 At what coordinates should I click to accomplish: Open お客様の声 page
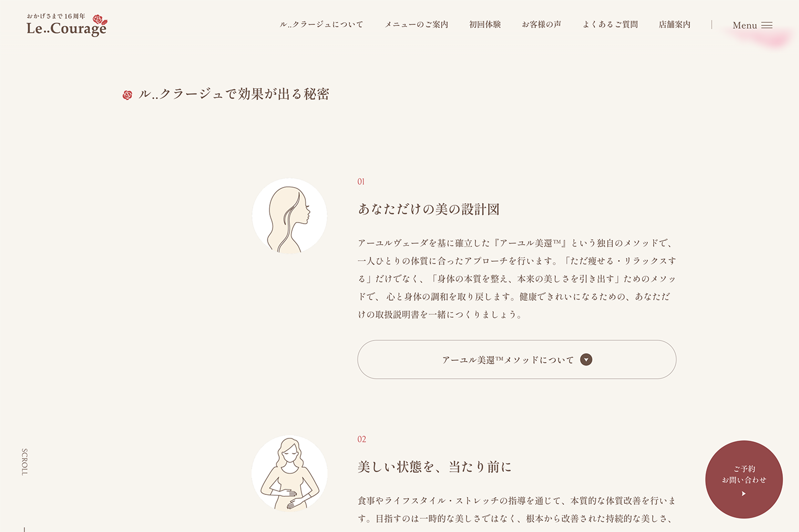pos(541,25)
